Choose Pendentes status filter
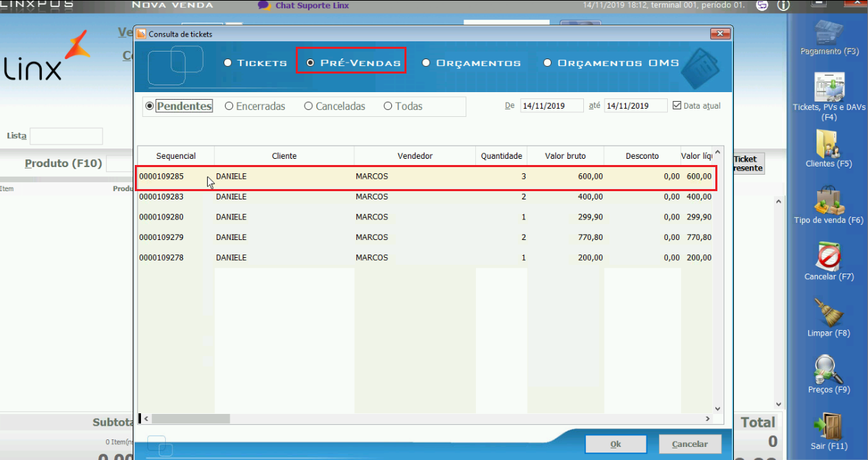868x460 pixels. [x=179, y=107]
